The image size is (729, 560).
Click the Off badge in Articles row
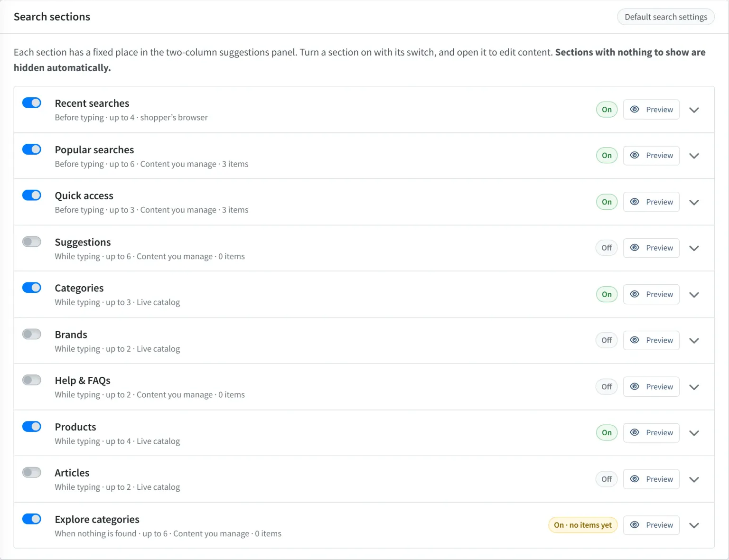[607, 479]
